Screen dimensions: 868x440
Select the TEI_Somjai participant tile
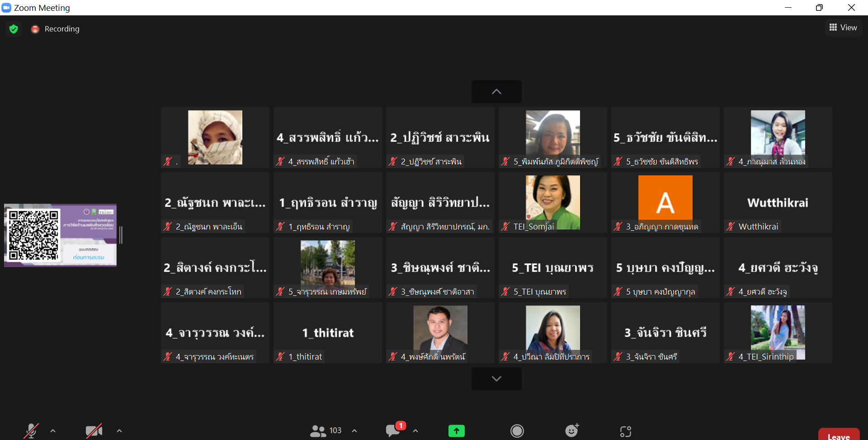click(552, 202)
